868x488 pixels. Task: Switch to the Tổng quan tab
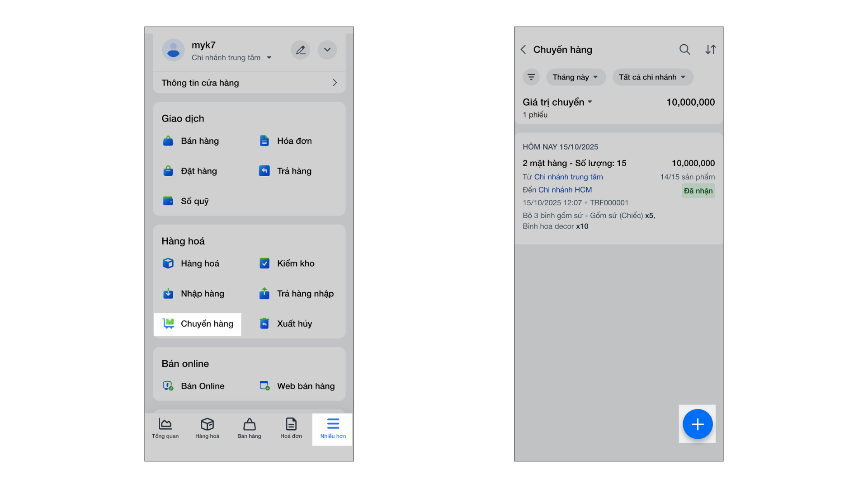165,428
